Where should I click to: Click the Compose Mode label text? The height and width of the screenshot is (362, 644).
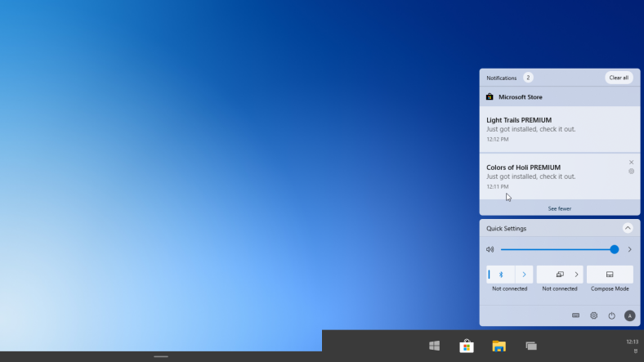[x=610, y=288]
